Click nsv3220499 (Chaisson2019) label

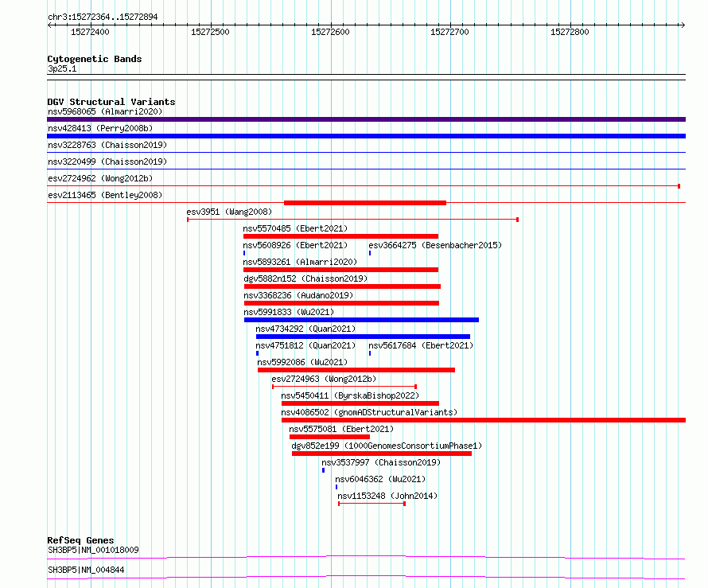tap(107, 162)
